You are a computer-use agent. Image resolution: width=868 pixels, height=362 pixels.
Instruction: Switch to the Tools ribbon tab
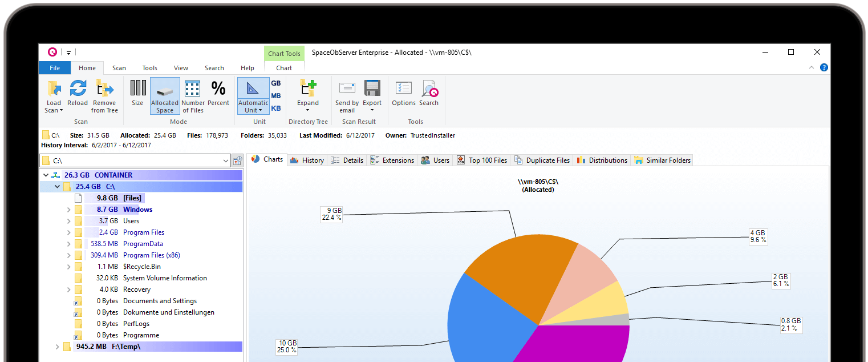pos(150,68)
